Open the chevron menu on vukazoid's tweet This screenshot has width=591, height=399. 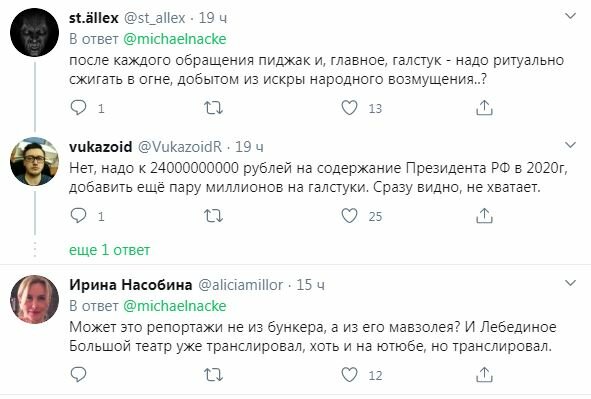click(x=570, y=145)
